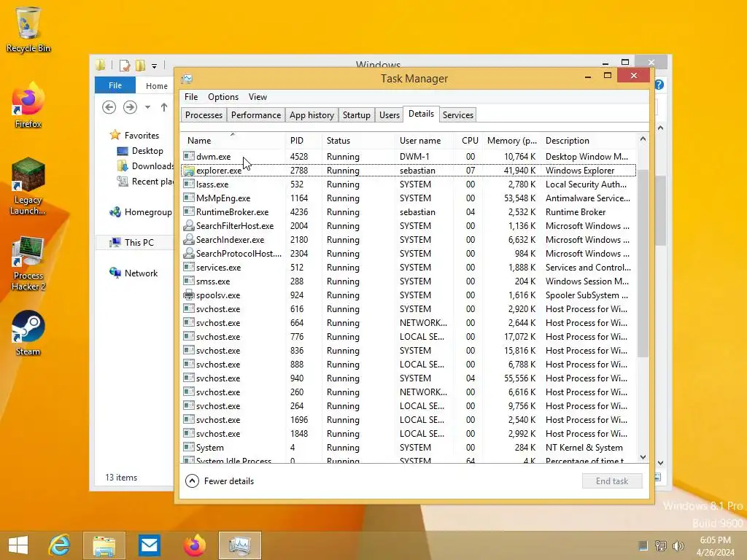Open the Options menu in Task Manager
This screenshot has width=747, height=560.
pos(223,97)
